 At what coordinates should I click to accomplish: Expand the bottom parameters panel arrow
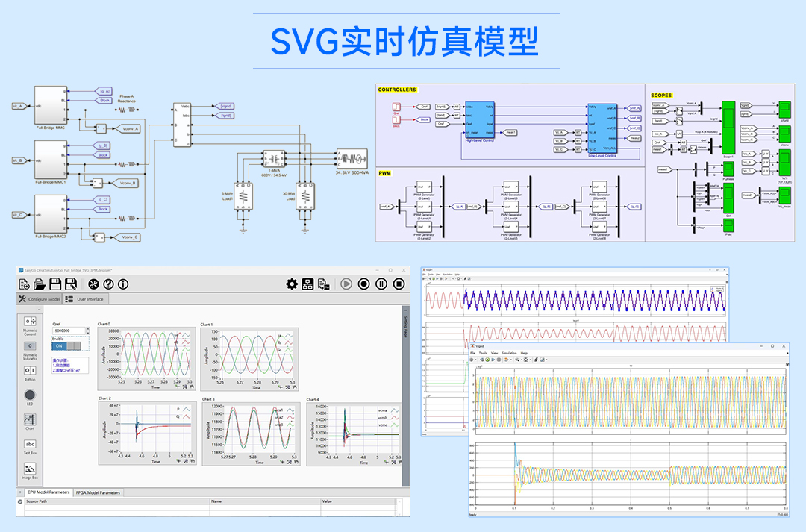20,492
